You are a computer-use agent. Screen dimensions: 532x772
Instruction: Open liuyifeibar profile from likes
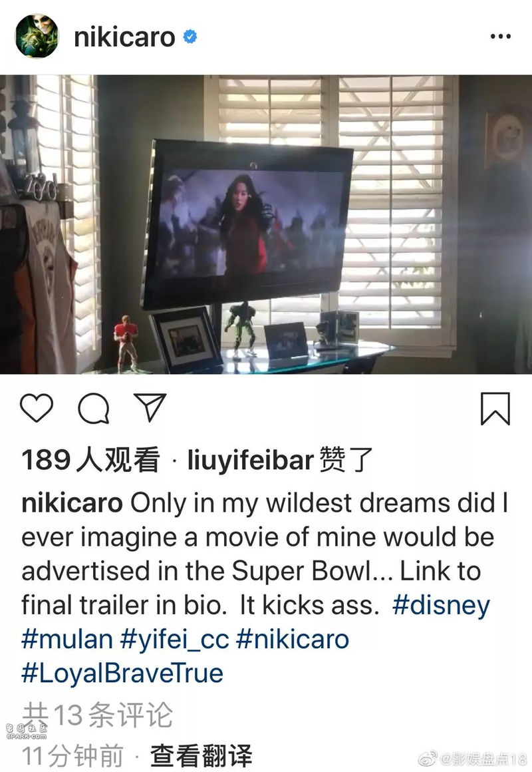pos(251,461)
